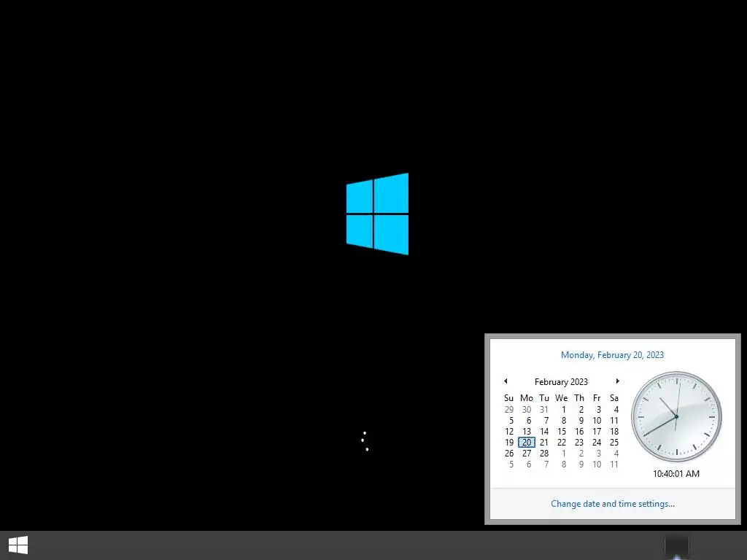Image resolution: width=747 pixels, height=560 pixels.
Task: Open Change date and time settings
Action: pos(613,504)
